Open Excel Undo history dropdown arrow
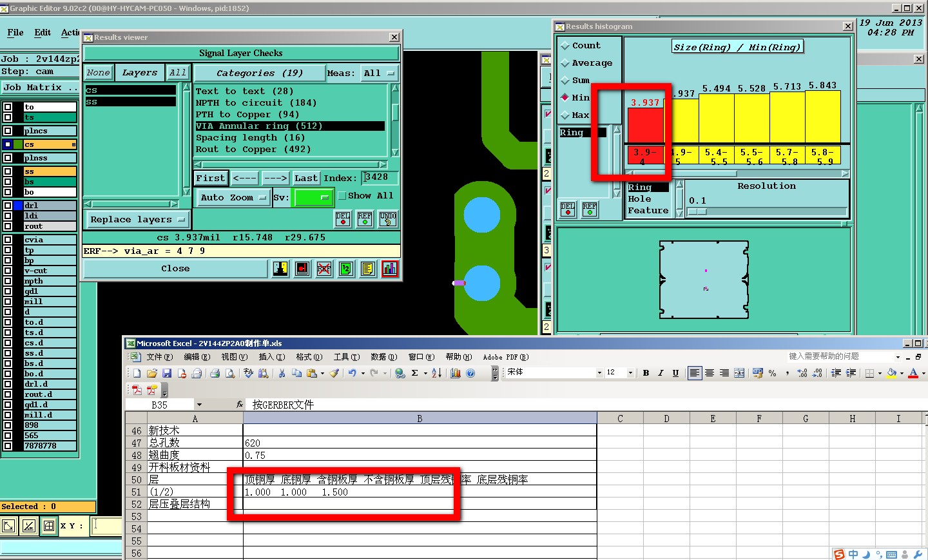Image resolution: width=928 pixels, height=560 pixels. pos(363,373)
